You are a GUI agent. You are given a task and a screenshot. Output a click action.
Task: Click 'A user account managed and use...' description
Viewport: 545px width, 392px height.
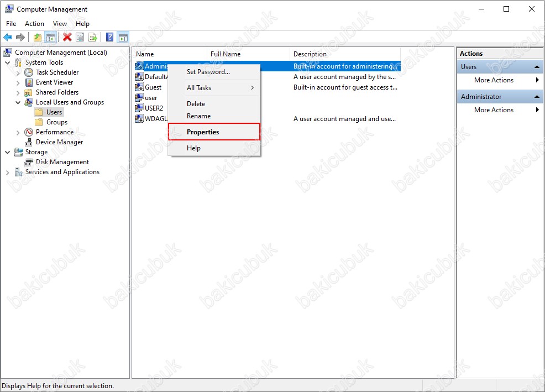point(344,119)
